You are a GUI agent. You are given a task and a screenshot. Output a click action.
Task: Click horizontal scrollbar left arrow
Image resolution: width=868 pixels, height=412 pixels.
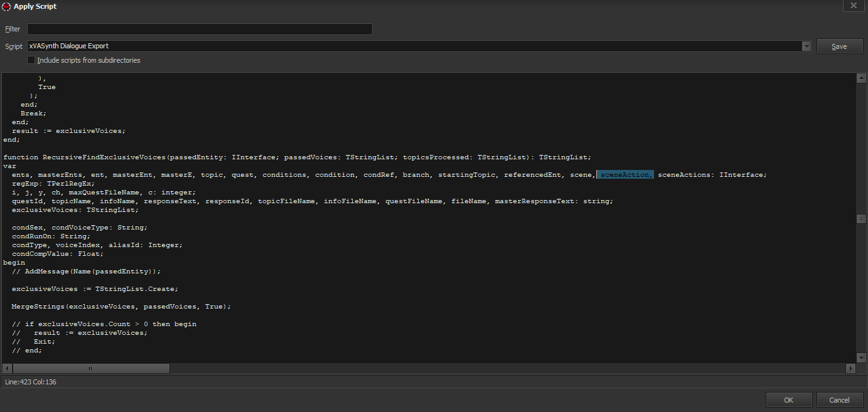click(7, 368)
